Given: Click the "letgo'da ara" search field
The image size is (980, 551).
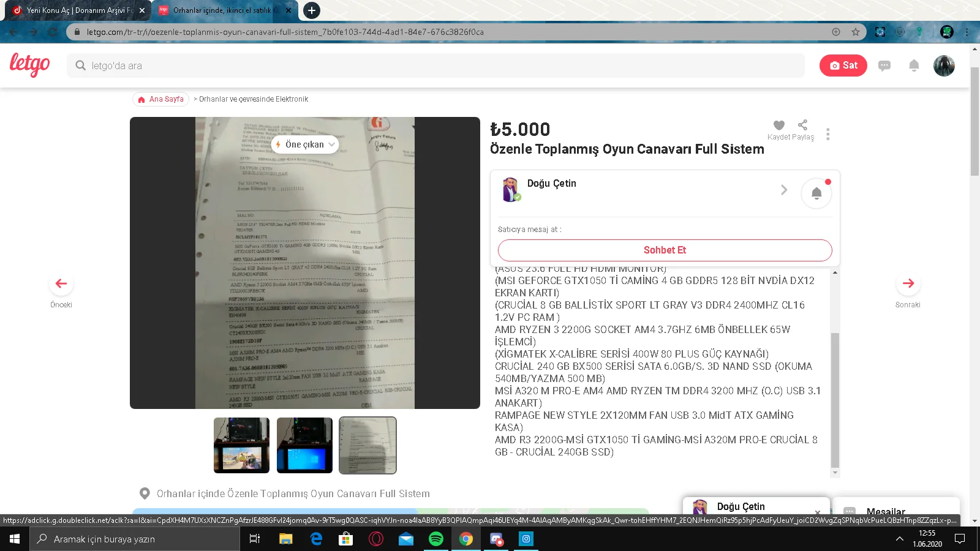Looking at the screenshot, I should point(435,66).
